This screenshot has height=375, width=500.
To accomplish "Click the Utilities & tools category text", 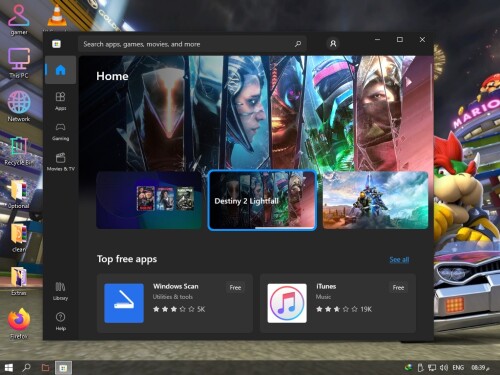I will (x=173, y=297).
